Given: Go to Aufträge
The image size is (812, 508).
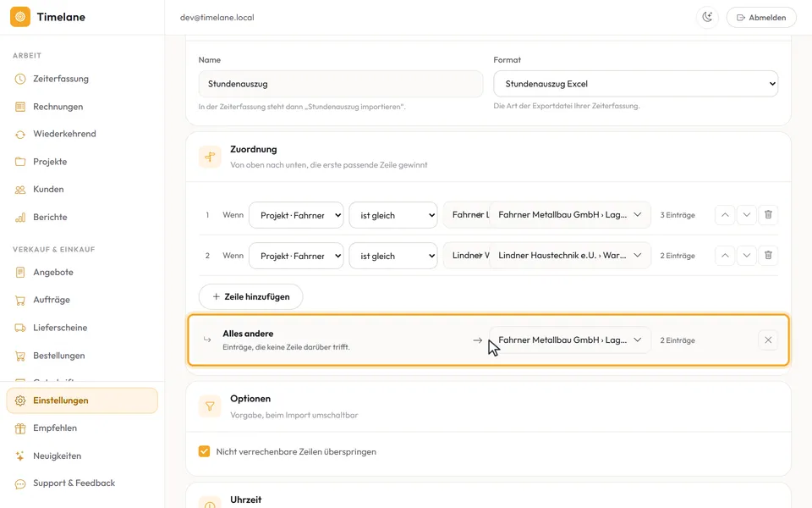Looking at the screenshot, I should point(82,300).
